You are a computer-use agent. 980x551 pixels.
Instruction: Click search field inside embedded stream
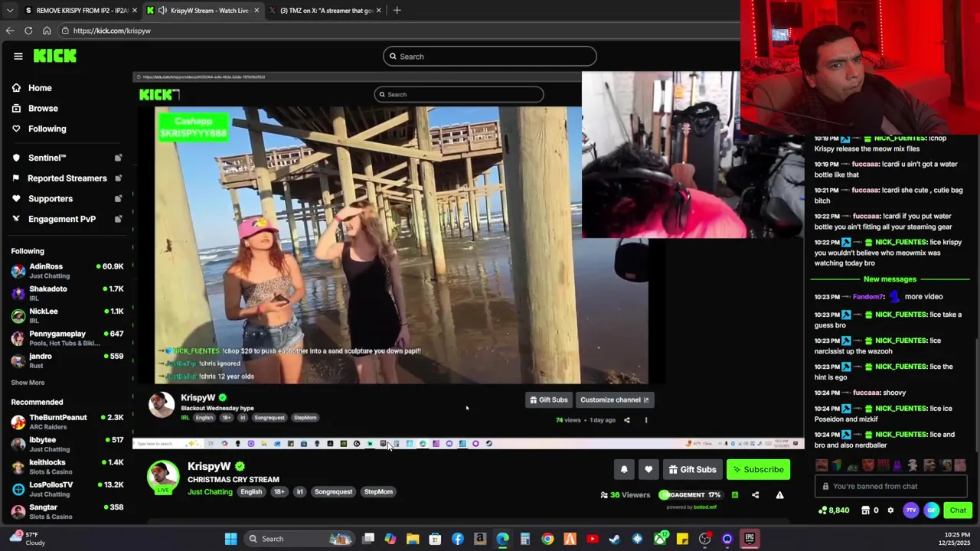[459, 95]
